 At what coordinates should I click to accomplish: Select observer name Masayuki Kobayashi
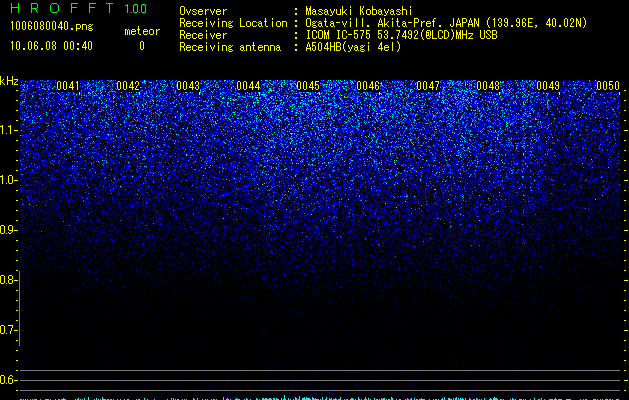359,11
